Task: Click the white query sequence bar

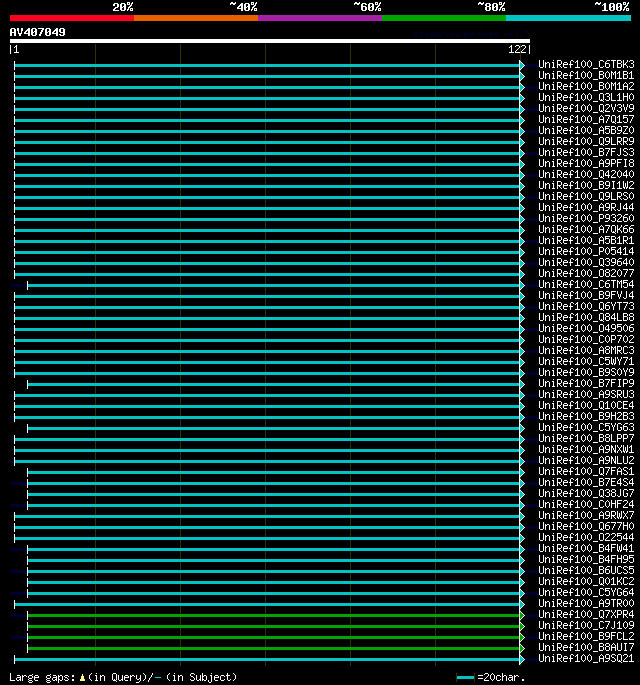Action: coord(270,41)
